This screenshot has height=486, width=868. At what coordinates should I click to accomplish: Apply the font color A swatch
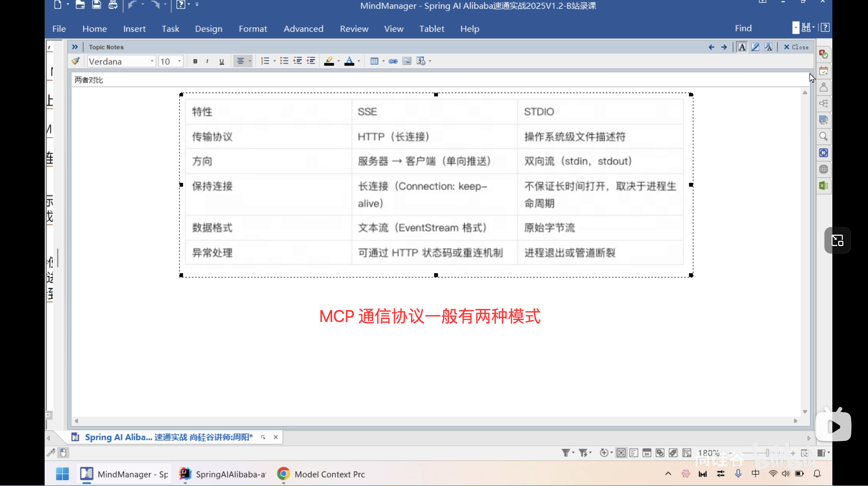pyautogui.click(x=349, y=61)
